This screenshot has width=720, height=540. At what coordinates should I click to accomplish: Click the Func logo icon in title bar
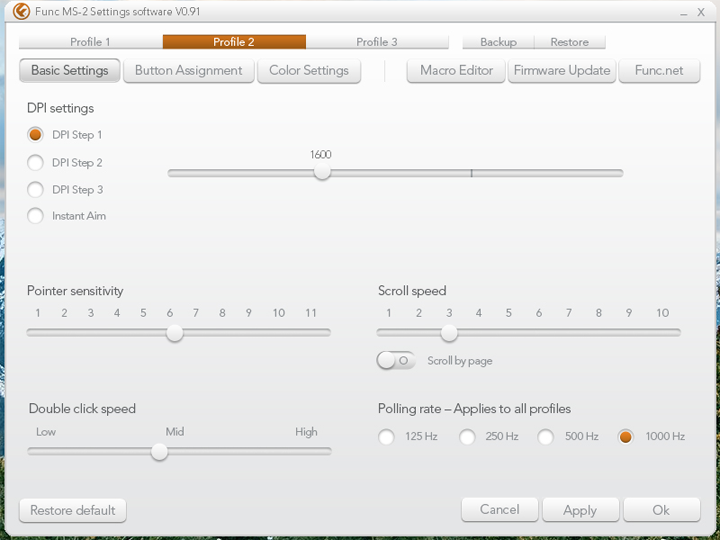click(20, 12)
